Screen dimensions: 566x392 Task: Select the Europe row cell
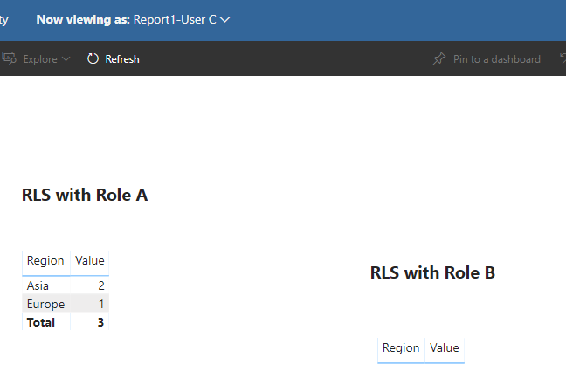pos(45,305)
